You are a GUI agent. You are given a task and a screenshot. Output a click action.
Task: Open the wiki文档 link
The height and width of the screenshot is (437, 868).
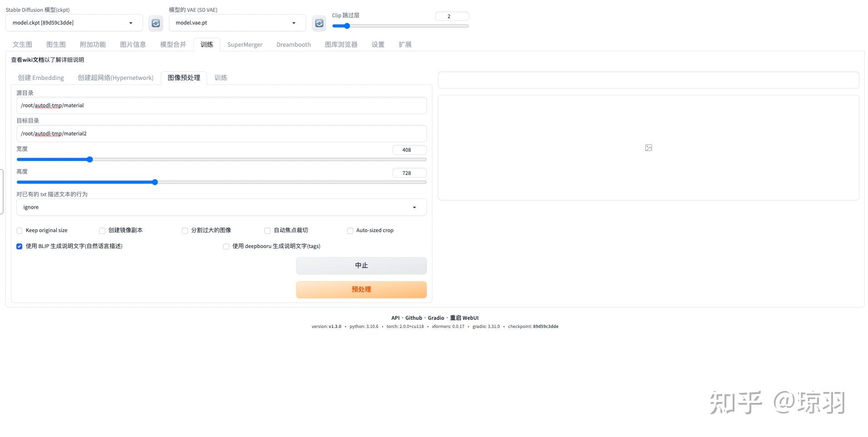[33, 60]
